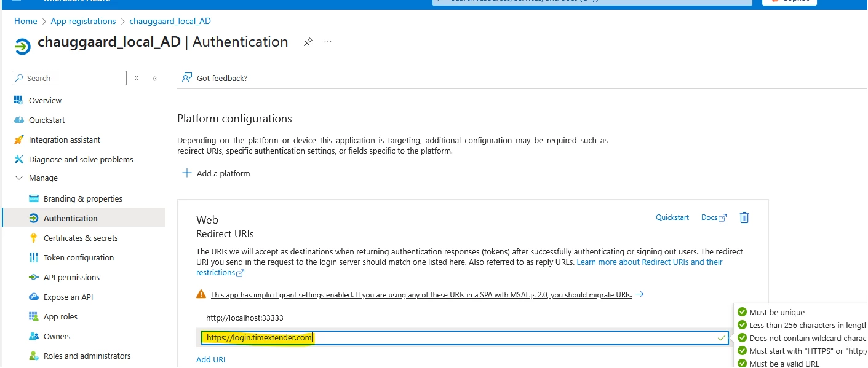Open Expose an API
Viewport: 868px width, 368px height.
coord(68,297)
